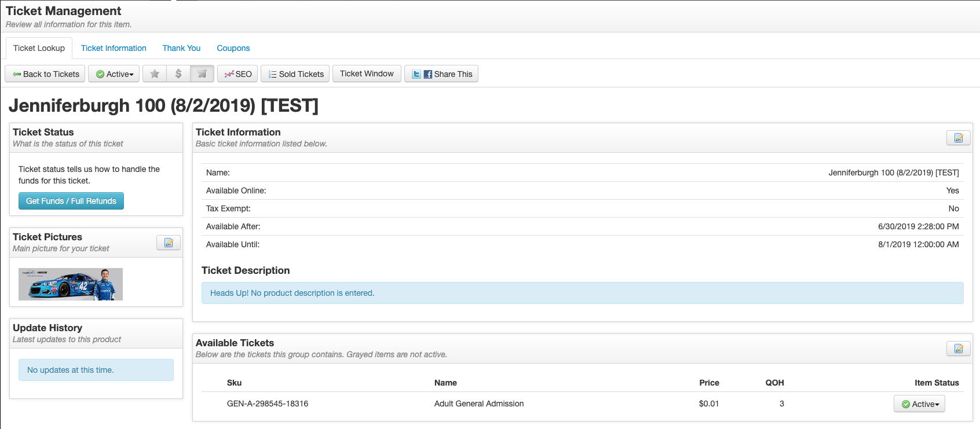Click Get Funds / Full Refunds button
The width and height of the screenshot is (980, 429).
pyautogui.click(x=71, y=201)
